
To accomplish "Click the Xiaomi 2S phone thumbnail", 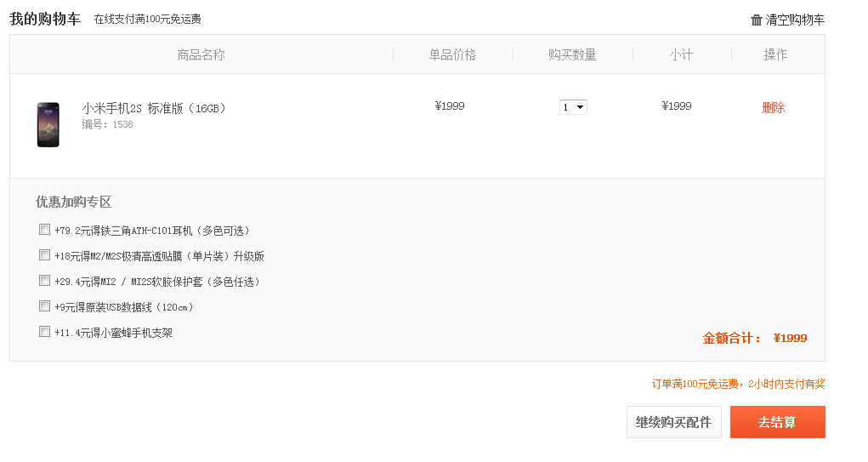I will coord(48,124).
